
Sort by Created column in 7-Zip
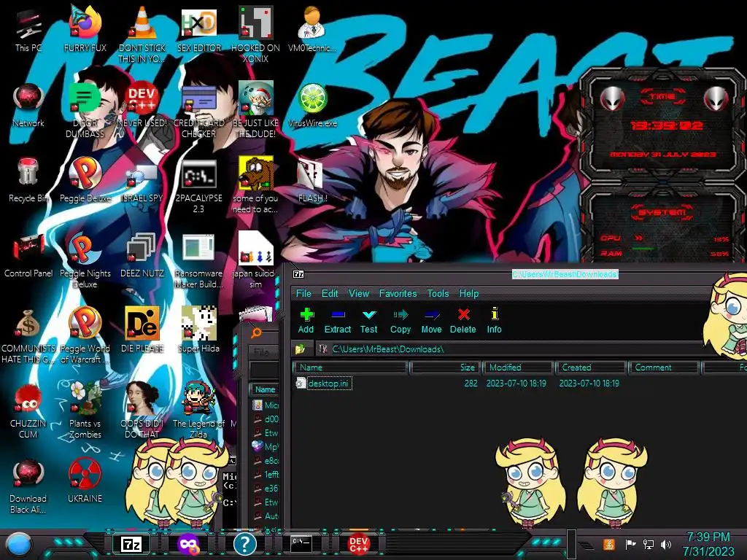(591, 367)
